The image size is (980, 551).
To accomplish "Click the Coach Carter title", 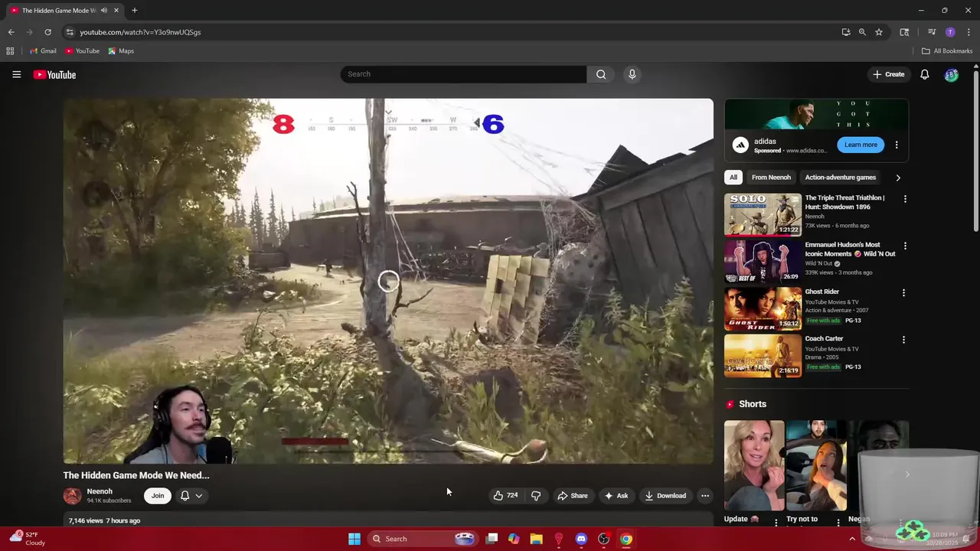I will click(824, 338).
